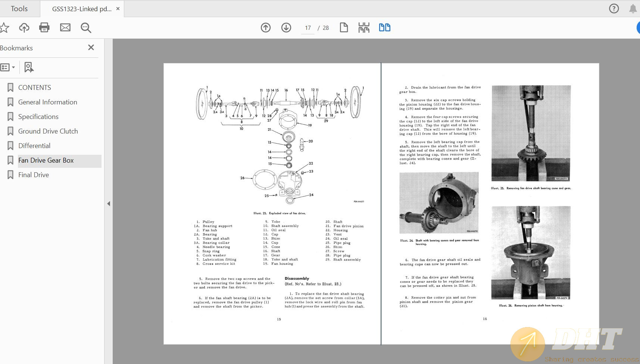Select the GSS1323-Linked pdf document tab
640x364 pixels.
[82, 9]
